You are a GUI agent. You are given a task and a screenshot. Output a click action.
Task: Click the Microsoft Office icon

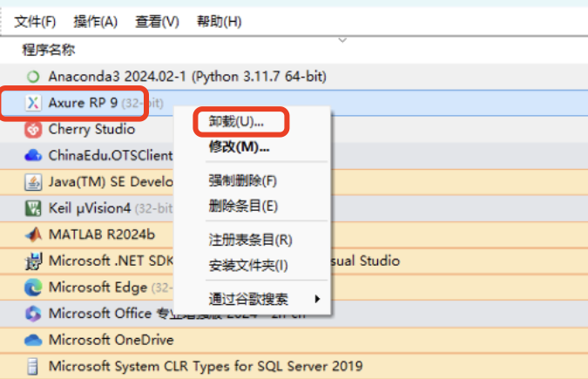[x=33, y=314]
